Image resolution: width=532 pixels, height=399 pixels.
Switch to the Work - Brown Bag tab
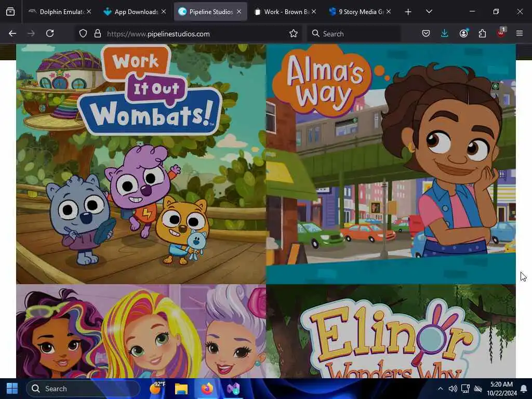point(285,12)
